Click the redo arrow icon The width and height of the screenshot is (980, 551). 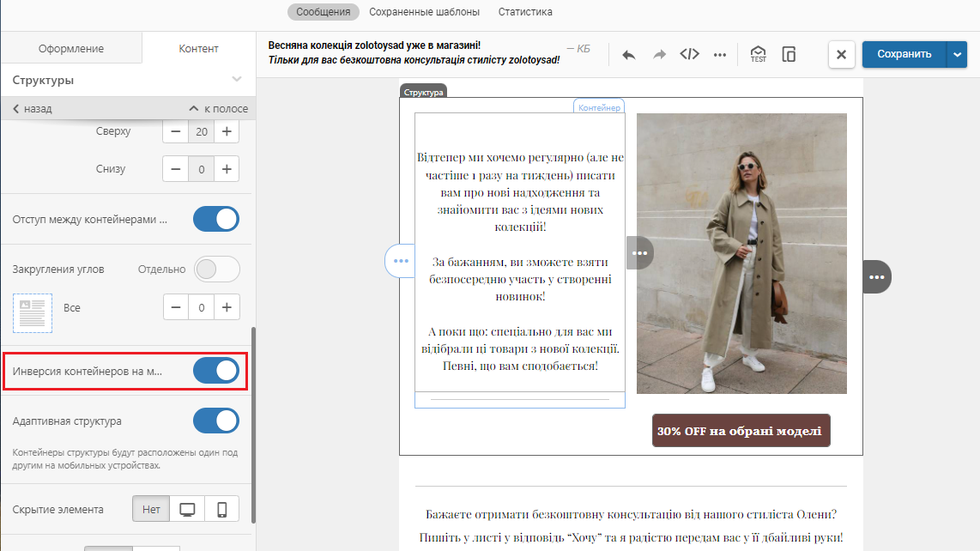659,54
